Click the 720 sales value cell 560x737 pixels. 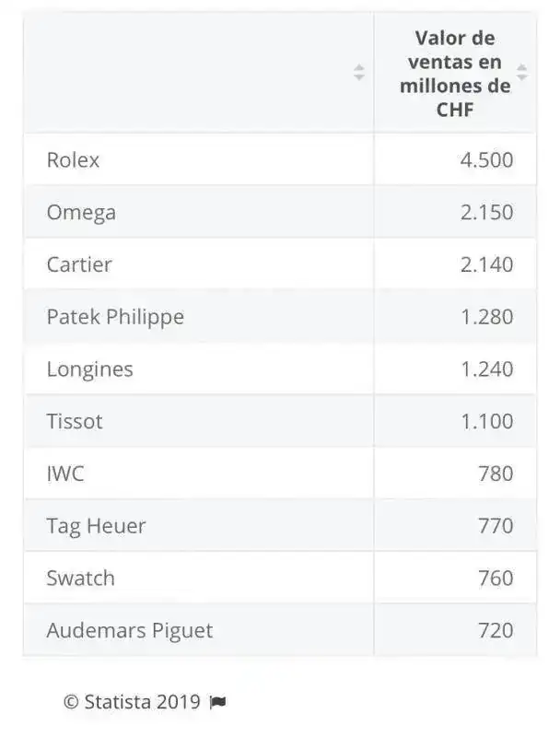coord(455,630)
